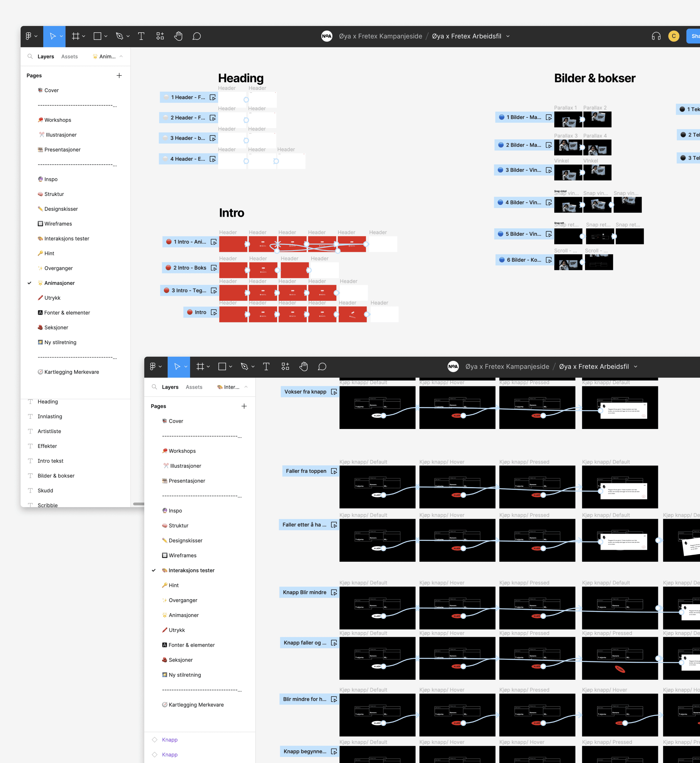The height and width of the screenshot is (763, 700).
Task: Click first red frame of '1 Intro - Ani...'
Action: tap(233, 244)
